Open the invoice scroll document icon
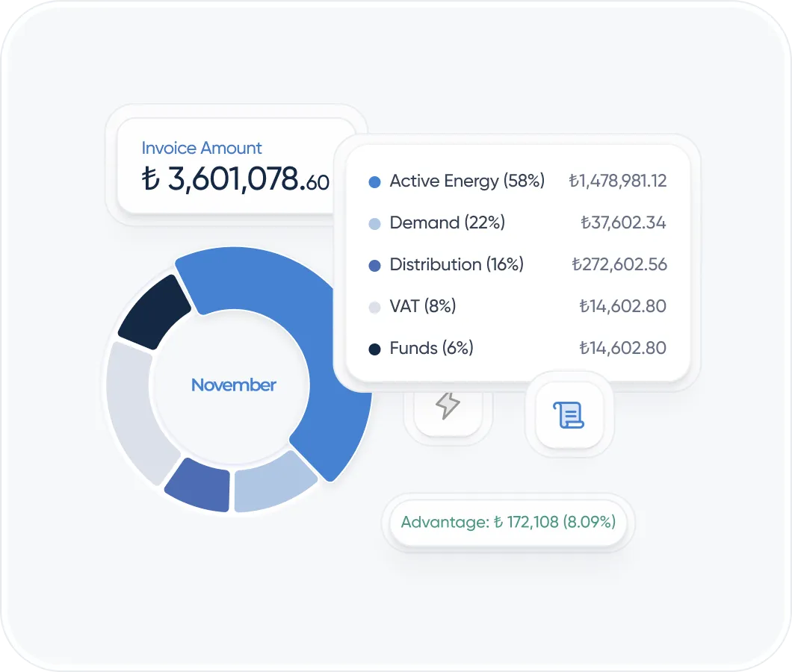The width and height of the screenshot is (792, 672). click(x=569, y=415)
